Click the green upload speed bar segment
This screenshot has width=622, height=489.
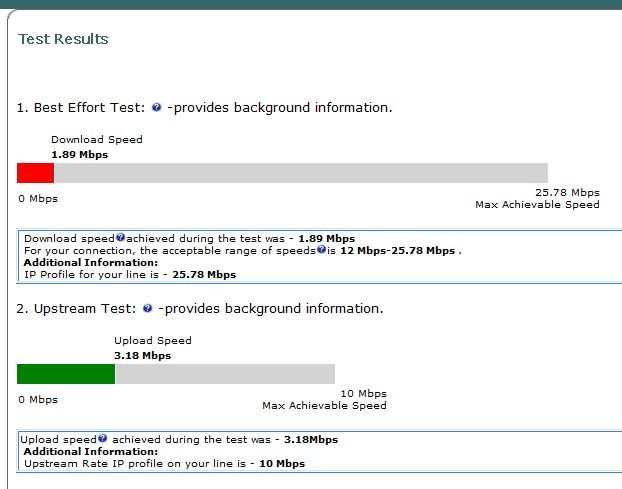(x=66, y=374)
